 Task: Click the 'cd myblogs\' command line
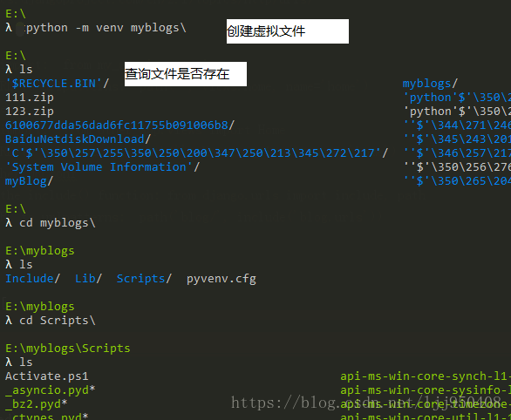[x=58, y=223]
